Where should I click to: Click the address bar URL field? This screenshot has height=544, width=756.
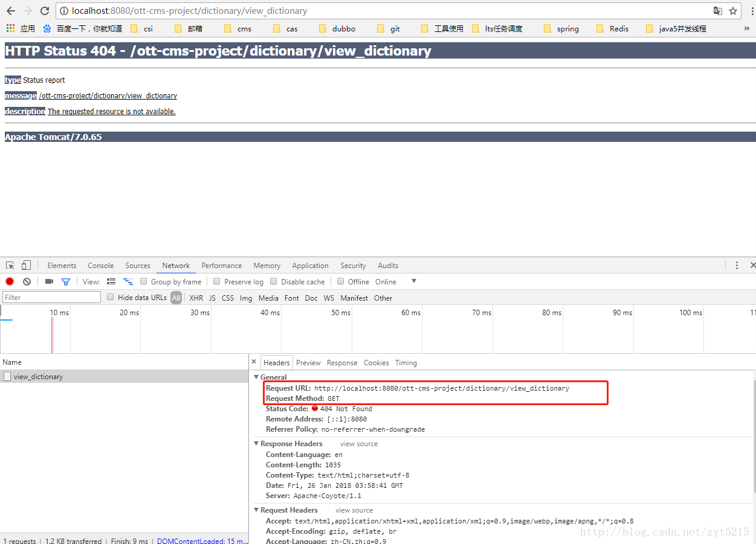click(387, 11)
